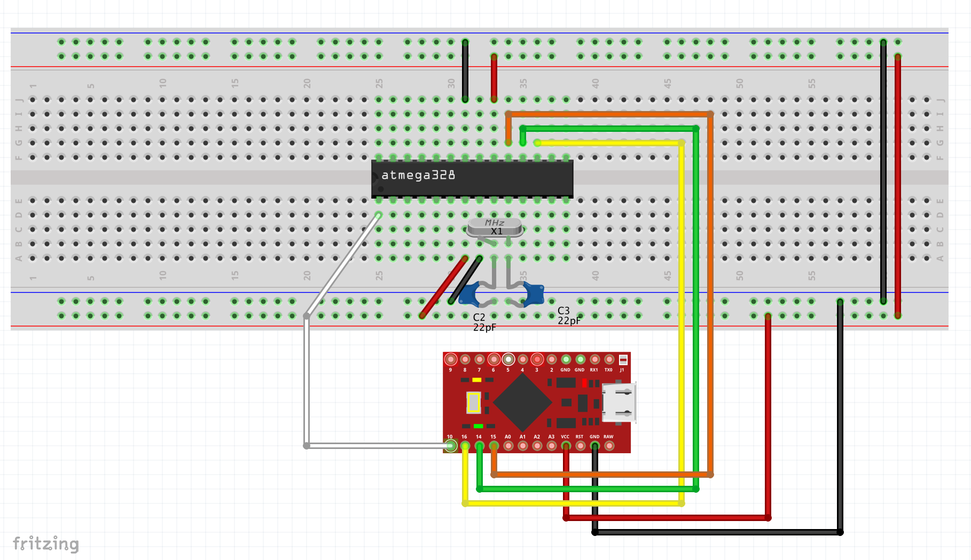Select the tall black wire joining the power rails
The image size is (971, 560).
[x=883, y=171]
